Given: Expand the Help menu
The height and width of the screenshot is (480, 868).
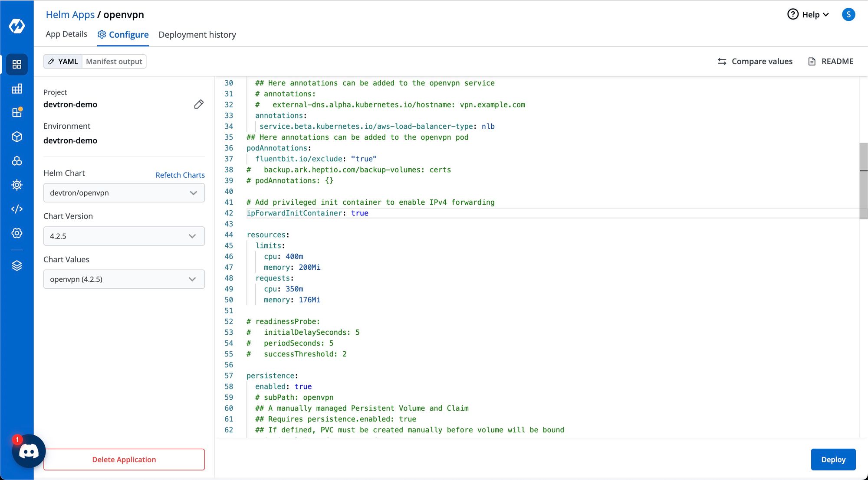Looking at the screenshot, I should pyautogui.click(x=809, y=14).
